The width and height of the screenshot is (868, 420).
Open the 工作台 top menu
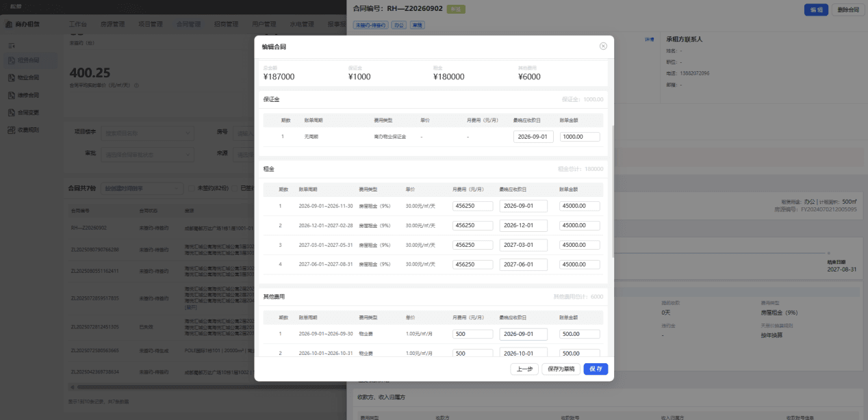pos(78,24)
